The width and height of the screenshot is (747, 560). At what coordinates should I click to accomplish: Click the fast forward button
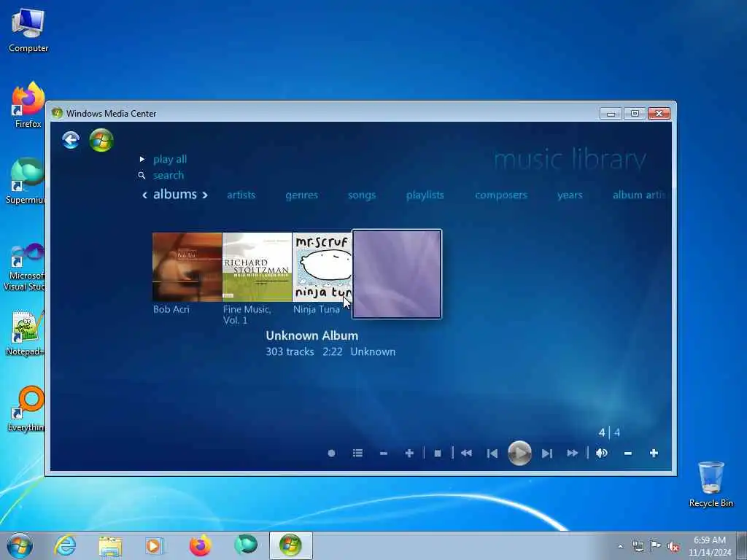tap(573, 454)
